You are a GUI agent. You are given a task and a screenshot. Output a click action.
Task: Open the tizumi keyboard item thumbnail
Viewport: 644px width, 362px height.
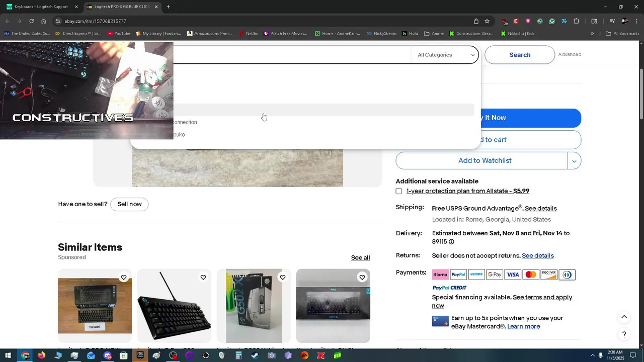click(x=95, y=306)
